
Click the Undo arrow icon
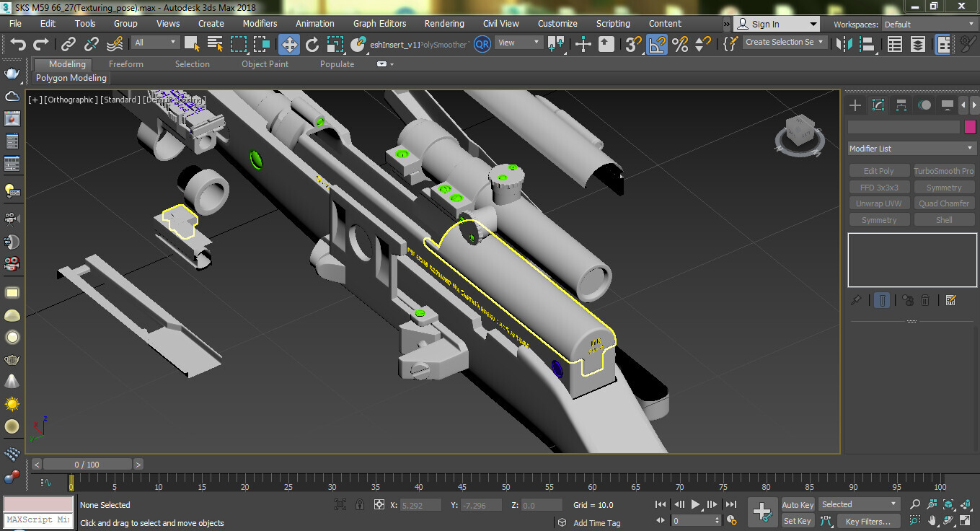point(18,45)
